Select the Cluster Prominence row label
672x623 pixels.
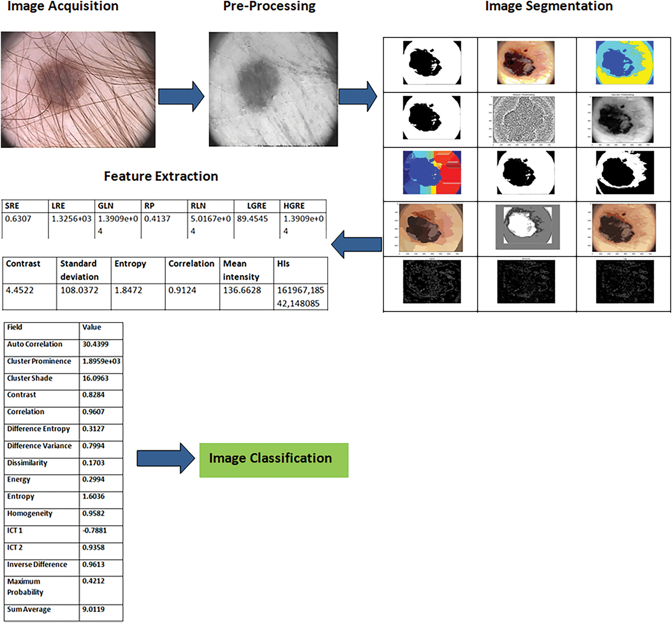point(39,361)
